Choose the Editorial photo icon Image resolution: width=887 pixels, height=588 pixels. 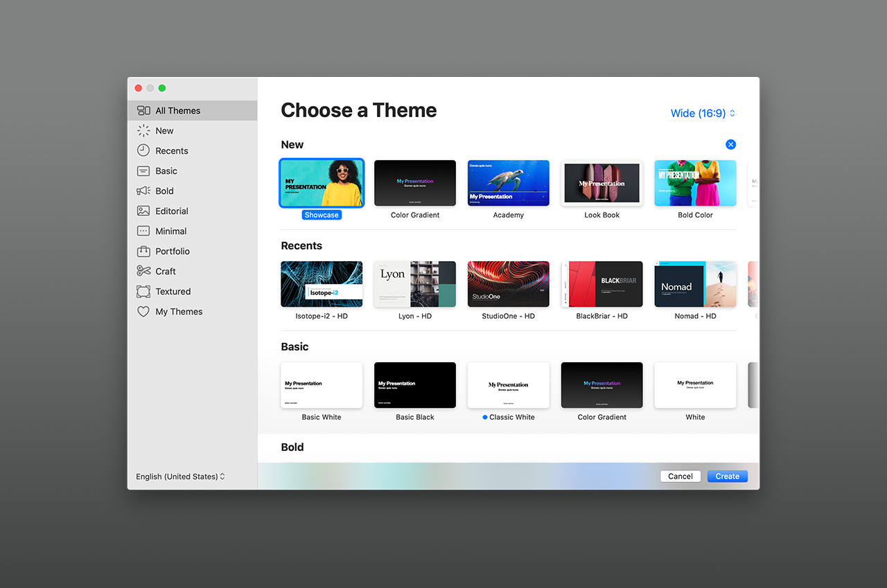click(x=143, y=211)
